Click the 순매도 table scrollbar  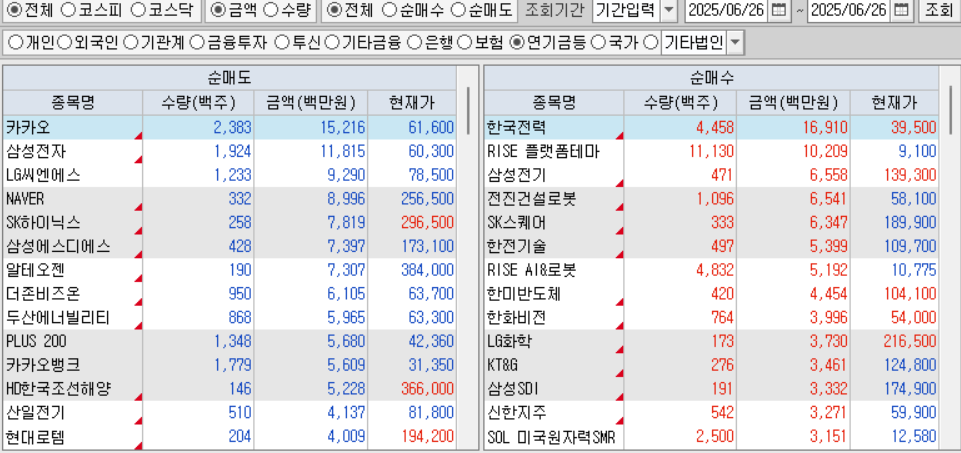point(468,109)
